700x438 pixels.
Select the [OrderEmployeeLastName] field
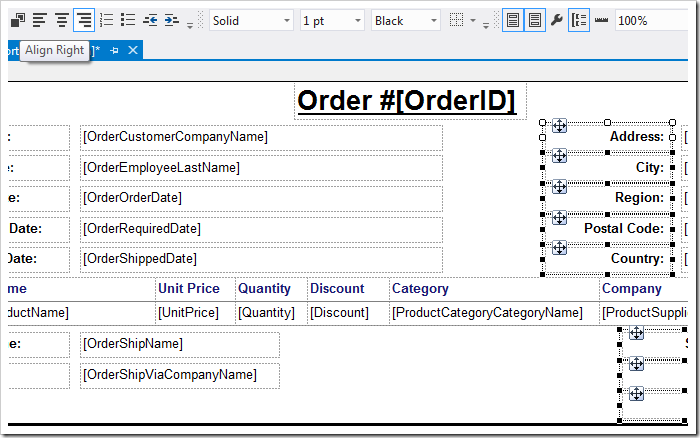pyautogui.click(x=261, y=168)
